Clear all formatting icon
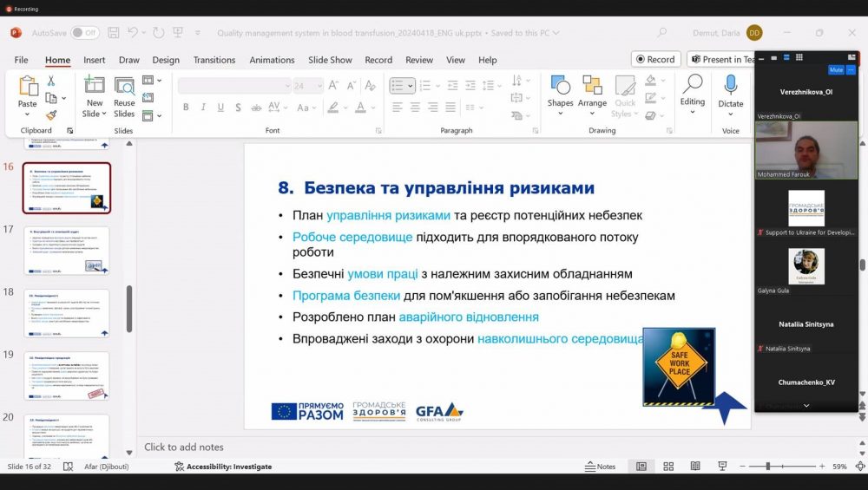The height and width of the screenshot is (490, 868). click(371, 85)
